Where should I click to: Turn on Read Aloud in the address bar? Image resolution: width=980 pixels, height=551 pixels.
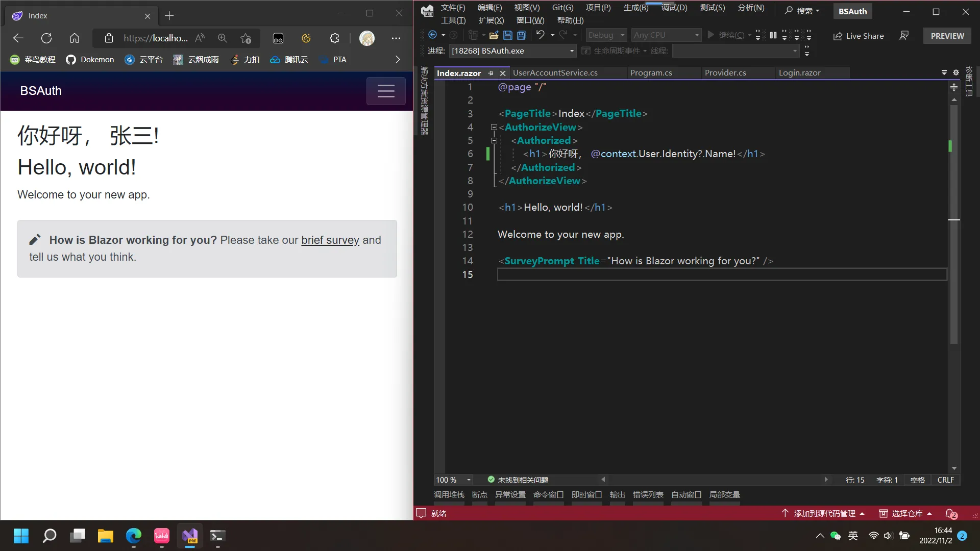pyautogui.click(x=200, y=38)
